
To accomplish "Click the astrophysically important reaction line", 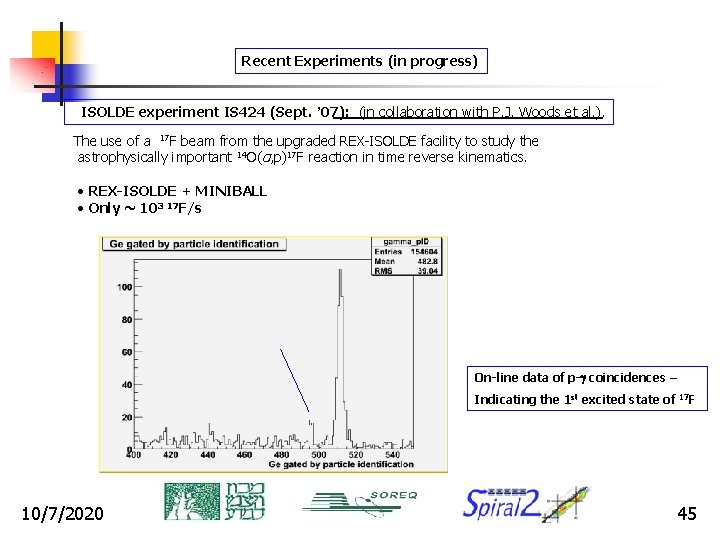I will pos(302,157).
